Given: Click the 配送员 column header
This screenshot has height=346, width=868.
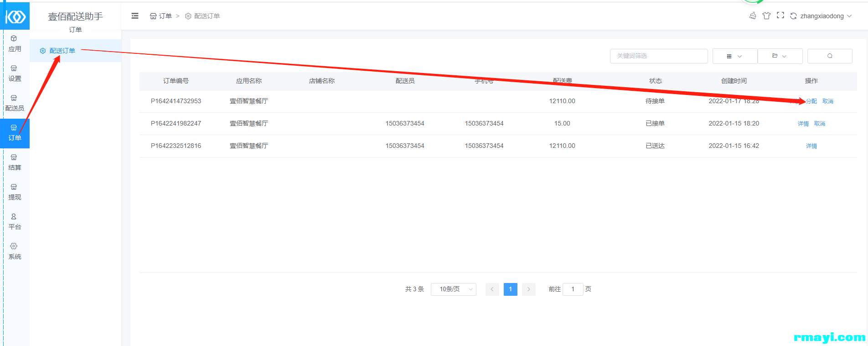Looking at the screenshot, I should [405, 81].
